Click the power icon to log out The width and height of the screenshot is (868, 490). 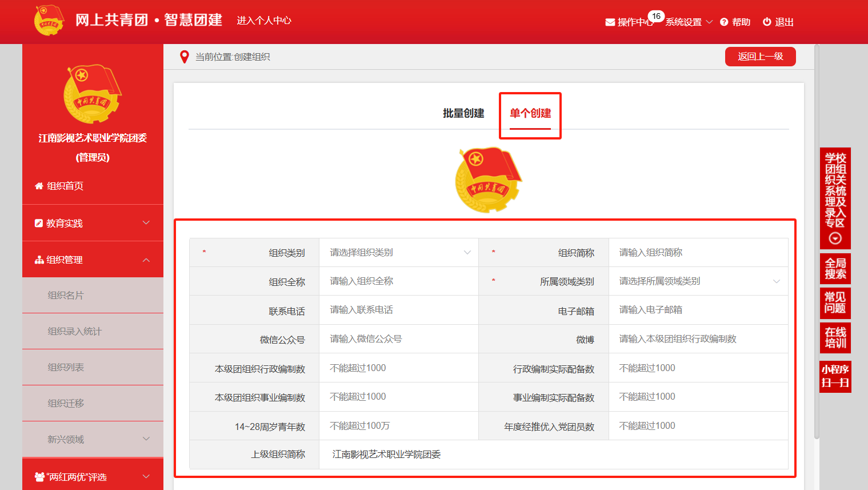767,22
